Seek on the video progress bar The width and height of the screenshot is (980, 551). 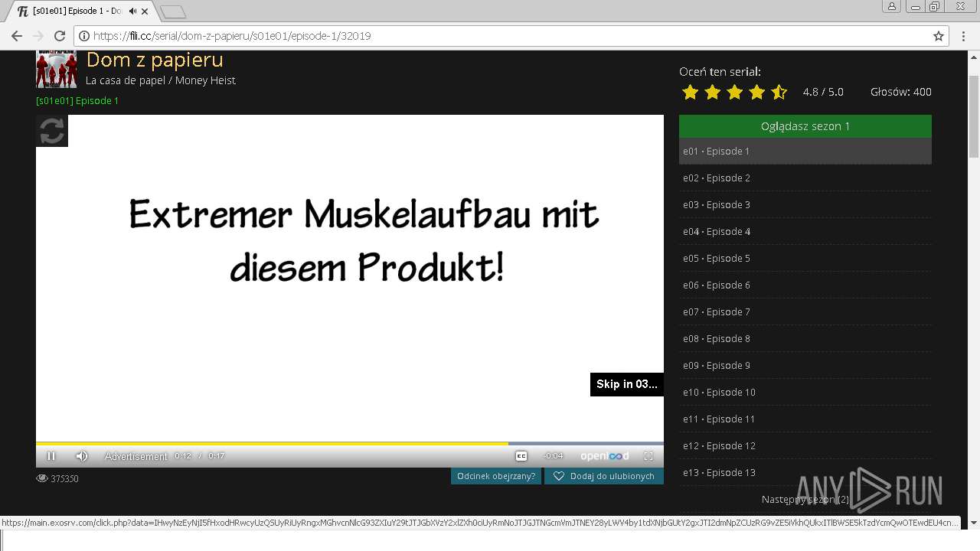(350, 443)
